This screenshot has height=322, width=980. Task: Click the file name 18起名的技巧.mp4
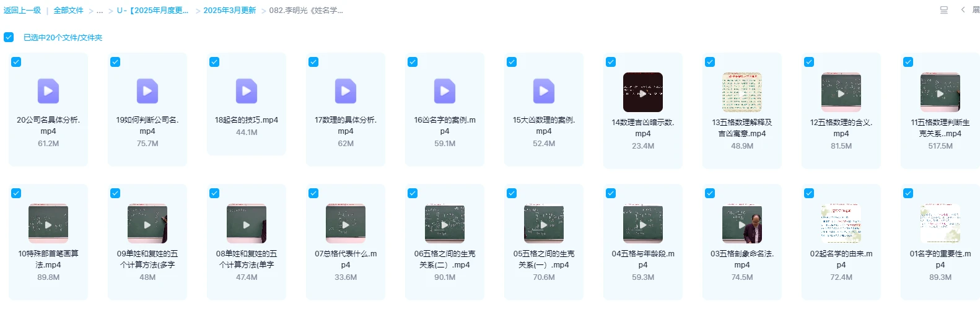[x=247, y=120]
